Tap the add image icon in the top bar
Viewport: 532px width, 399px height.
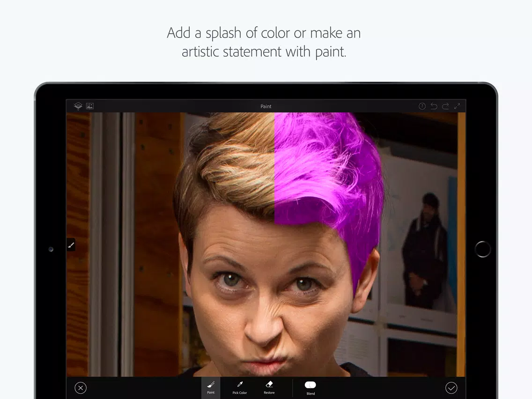click(x=89, y=106)
